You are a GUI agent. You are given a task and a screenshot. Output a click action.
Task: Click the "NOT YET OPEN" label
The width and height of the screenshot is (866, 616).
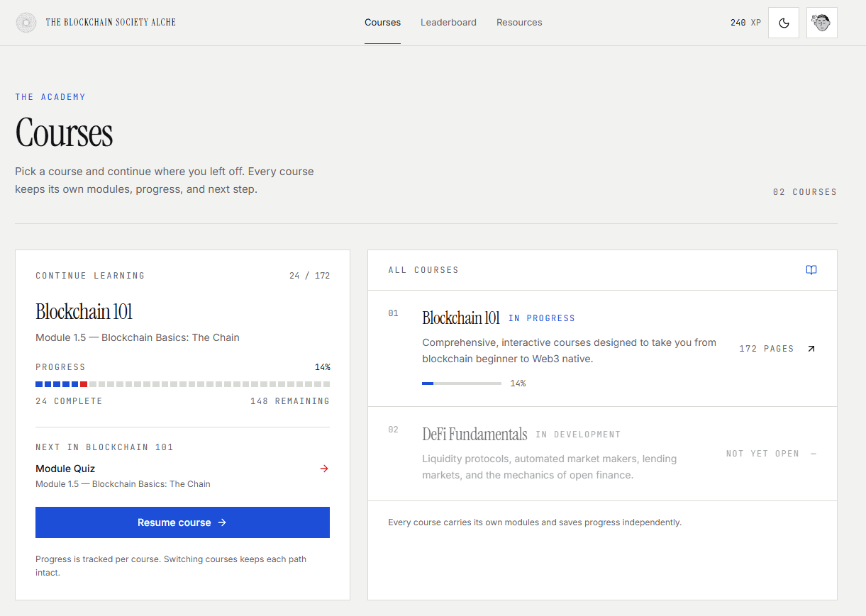coord(762,454)
